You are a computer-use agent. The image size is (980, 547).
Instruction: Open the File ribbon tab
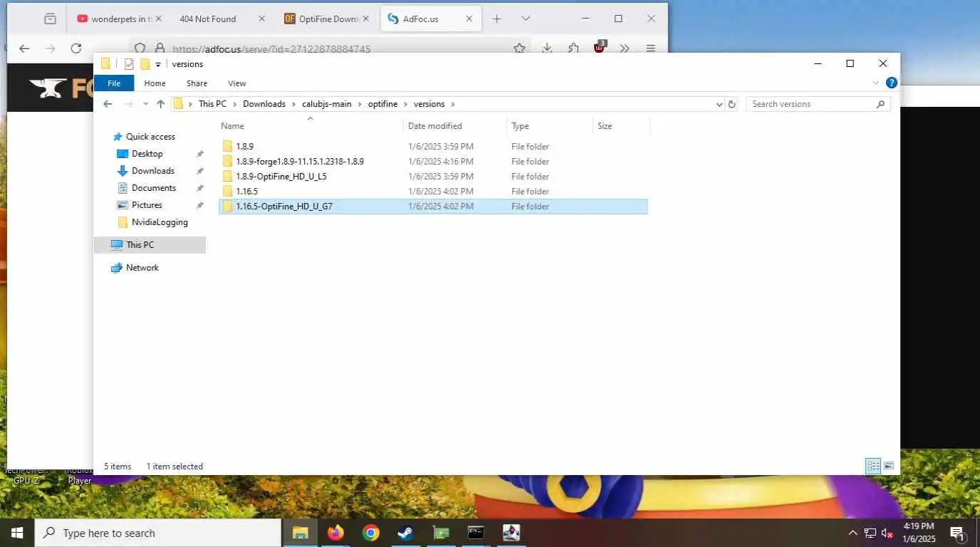click(x=114, y=83)
